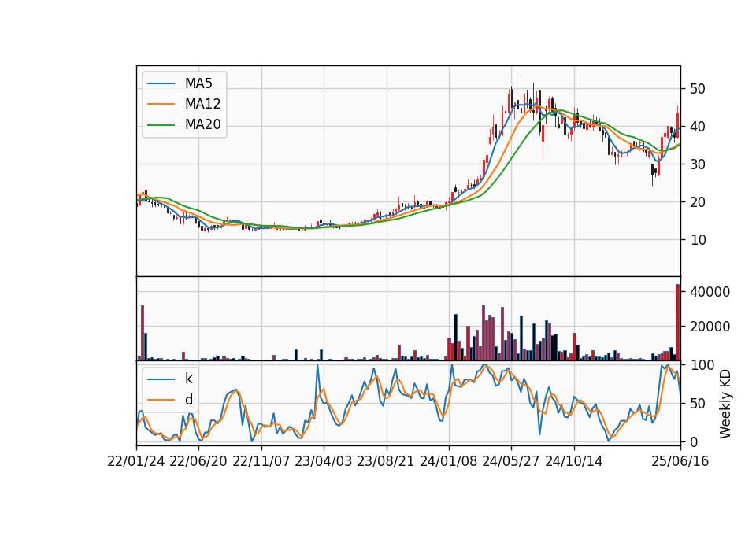Click the tallest volume bar at the right edge
Screen dimensions: 756x543
[x=677, y=323]
